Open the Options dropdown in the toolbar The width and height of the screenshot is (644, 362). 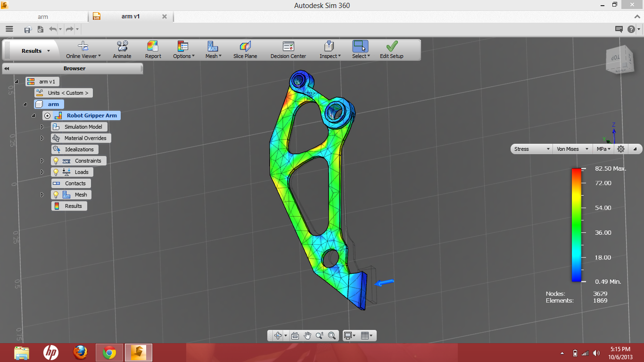[183, 50]
